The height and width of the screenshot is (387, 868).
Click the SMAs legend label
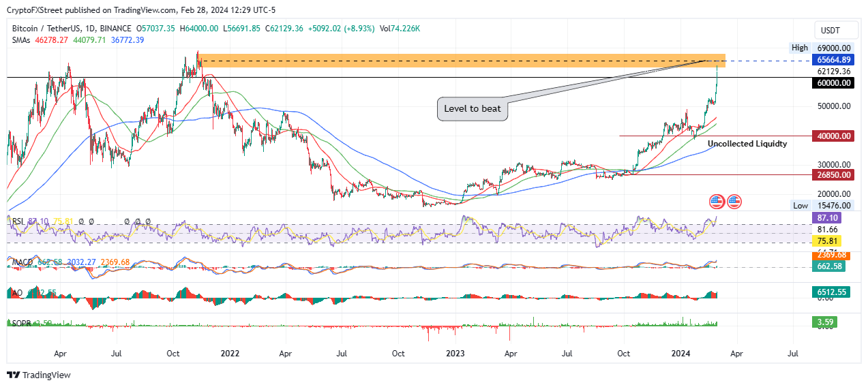tap(23, 40)
